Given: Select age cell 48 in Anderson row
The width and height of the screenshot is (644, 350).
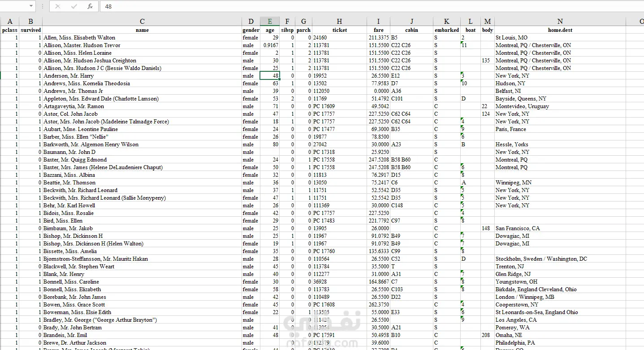Looking at the screenshot, I should click(270, 76).
